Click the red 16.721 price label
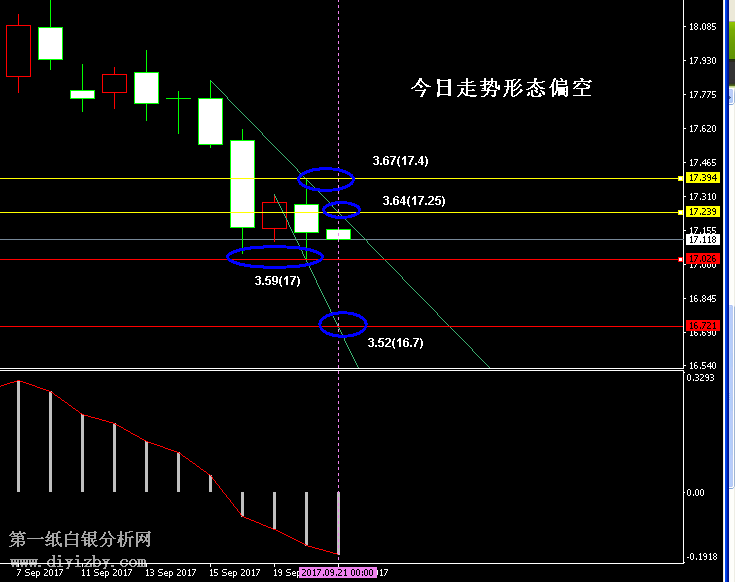 (700, 327)
